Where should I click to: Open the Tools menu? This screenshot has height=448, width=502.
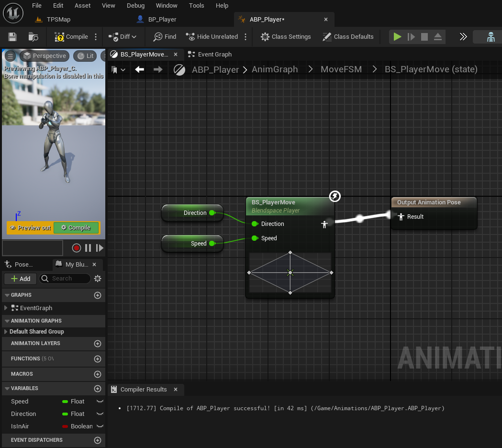[x=197, y=5]
